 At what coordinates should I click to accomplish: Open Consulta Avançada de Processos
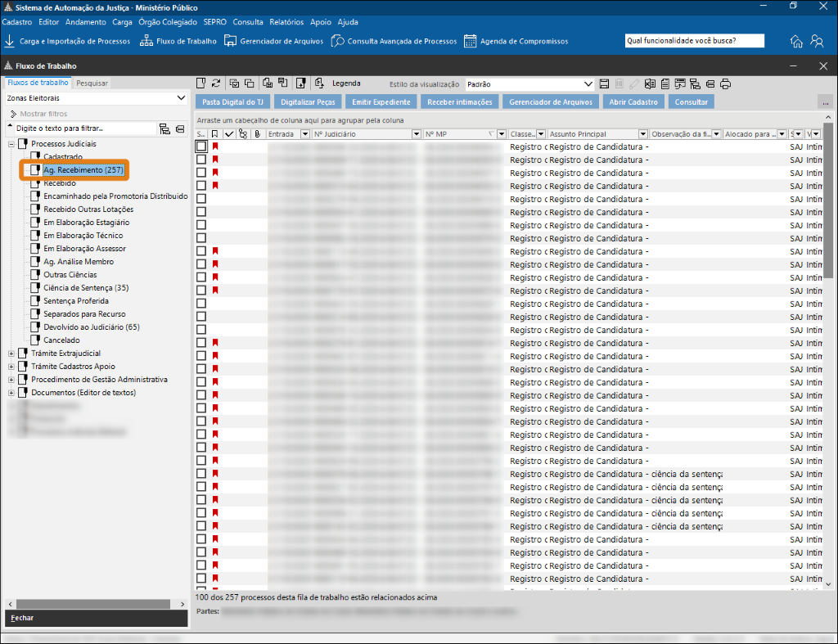(394, 41)
